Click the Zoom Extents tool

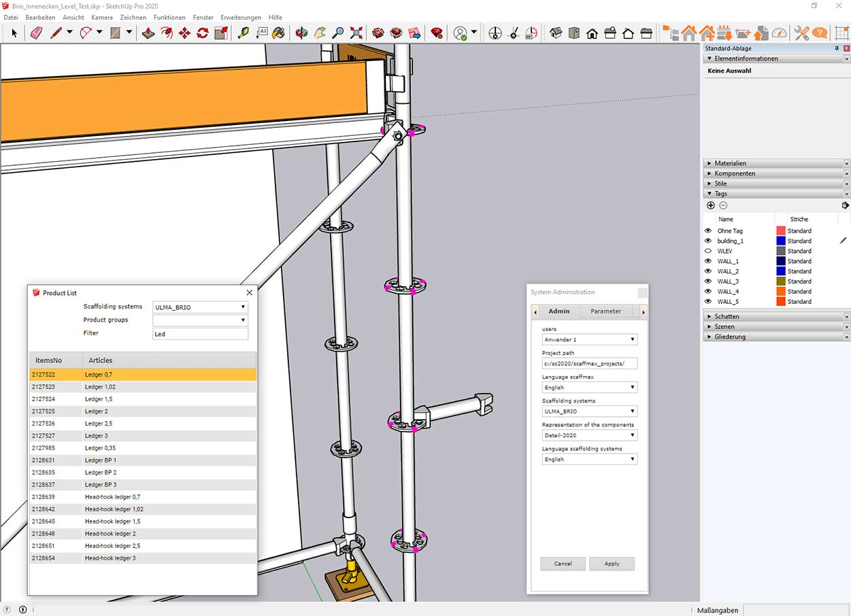[356, 33]
